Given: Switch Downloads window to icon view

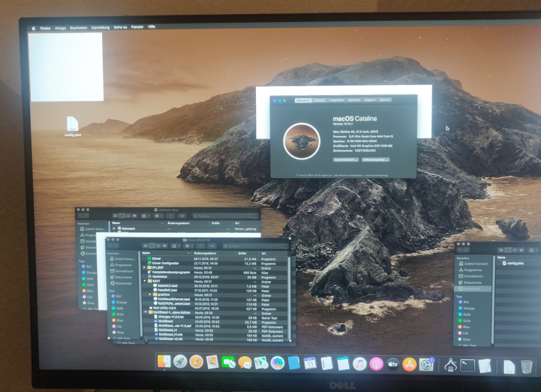Looking at the screenshot, I should [x=501, y=250].
